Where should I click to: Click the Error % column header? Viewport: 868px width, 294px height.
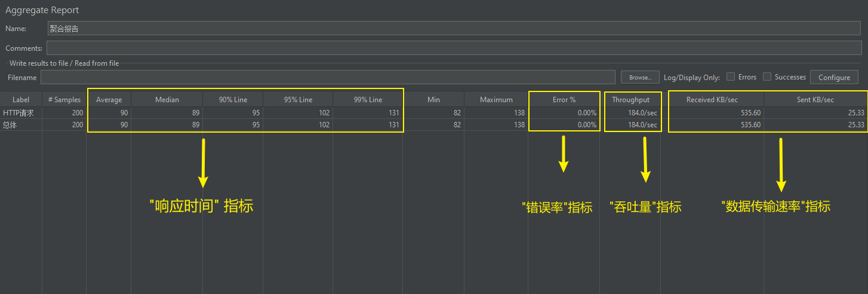(x=564, y=100)
